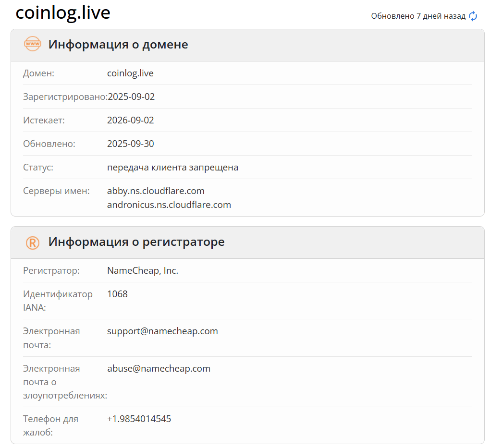Click the updated date 2025-09-30
Viewport: 490px width, 448px height.
tap(131, 144)
